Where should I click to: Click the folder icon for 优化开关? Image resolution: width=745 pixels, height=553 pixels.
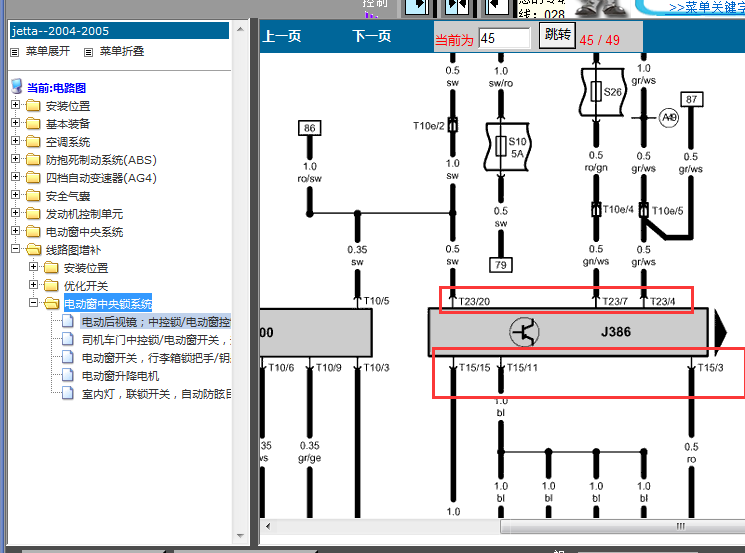point(51,285)
